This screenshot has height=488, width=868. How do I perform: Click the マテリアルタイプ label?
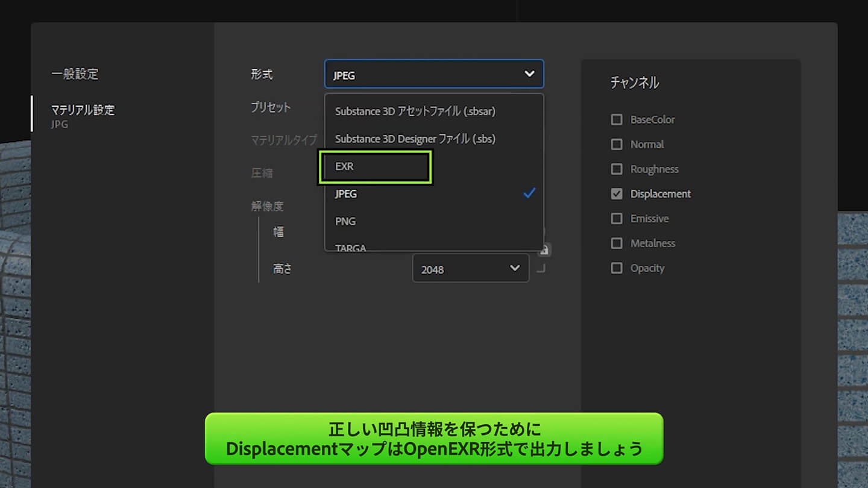coord(284,140)
